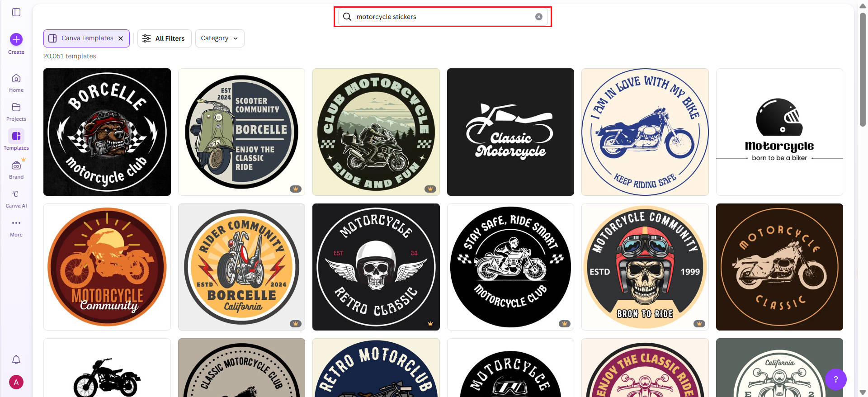Click the crown badge on Scooter Community template

point(296,189)
